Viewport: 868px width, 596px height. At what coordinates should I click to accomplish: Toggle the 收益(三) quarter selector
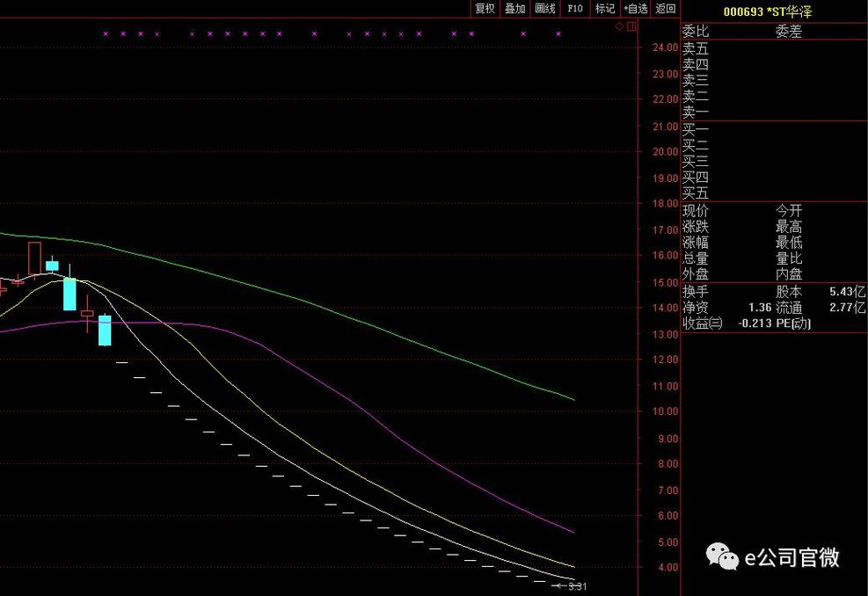[702, 323]
